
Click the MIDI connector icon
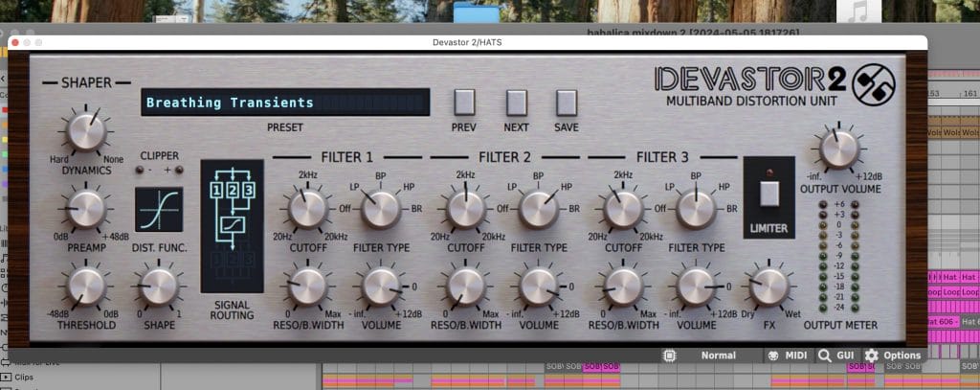click(x=771, y=356)
